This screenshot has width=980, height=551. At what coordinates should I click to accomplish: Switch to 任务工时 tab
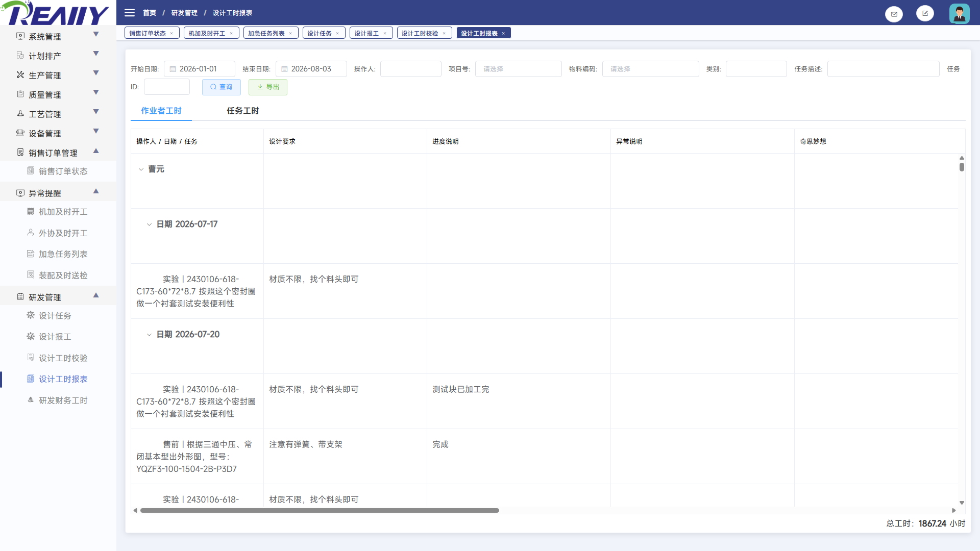[x=243, y=111]
